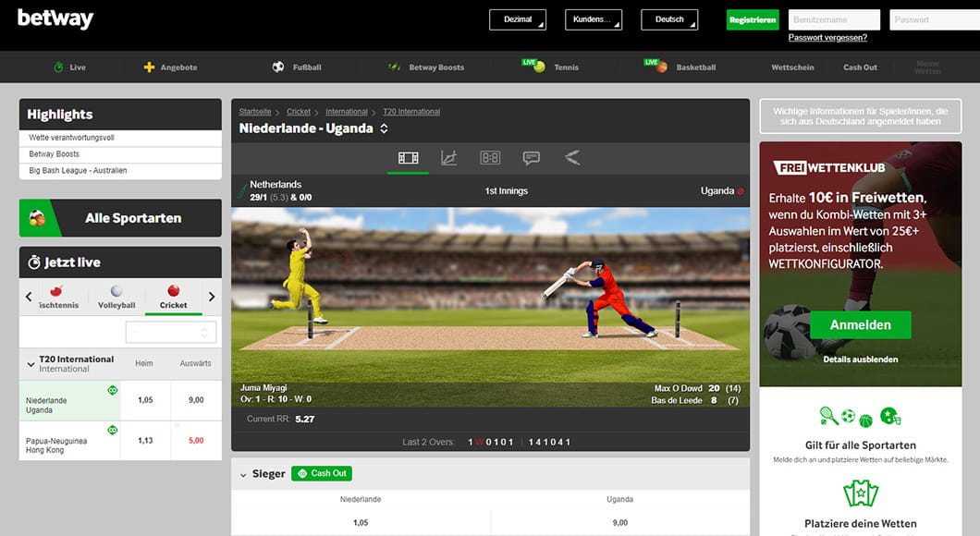Open the Kundens... support dropdown

(x=594, y=19)
